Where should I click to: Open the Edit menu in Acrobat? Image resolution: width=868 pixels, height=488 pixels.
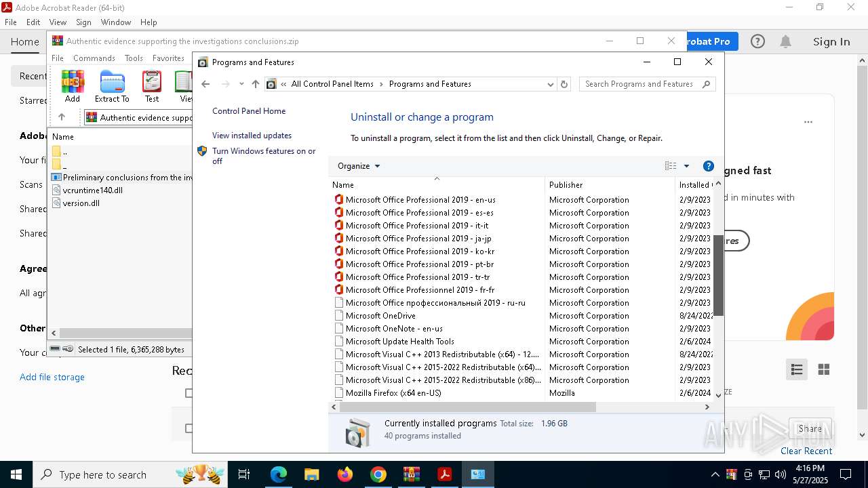[33, 22]
